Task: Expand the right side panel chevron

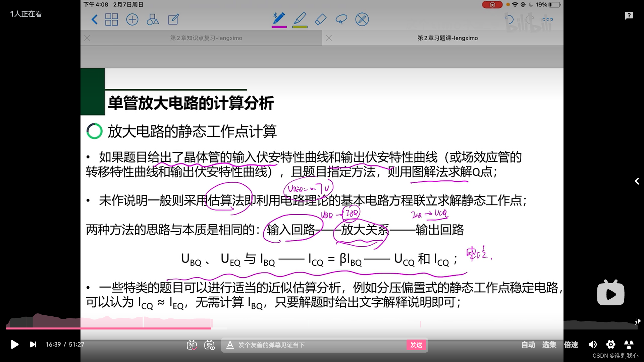Action: pos(637,181)
